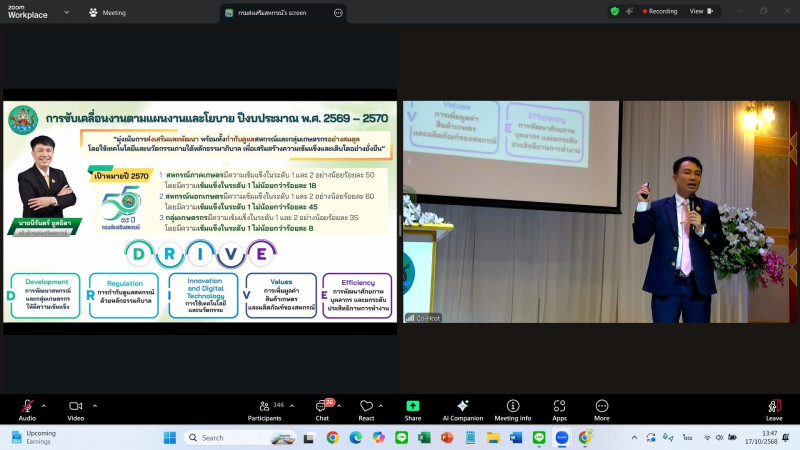Click the Windows taskbar Search box

coord(230,437)
